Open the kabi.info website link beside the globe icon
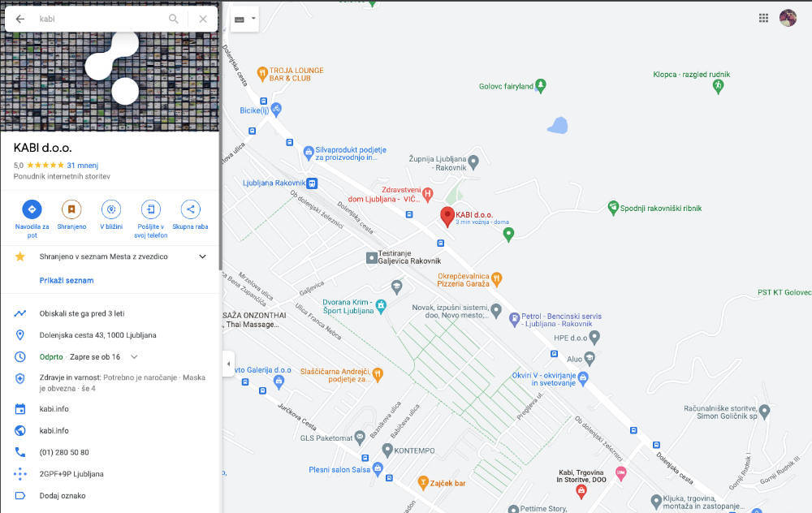The width and height of the screenshot is (812, 513). click(x=54, y=430)
